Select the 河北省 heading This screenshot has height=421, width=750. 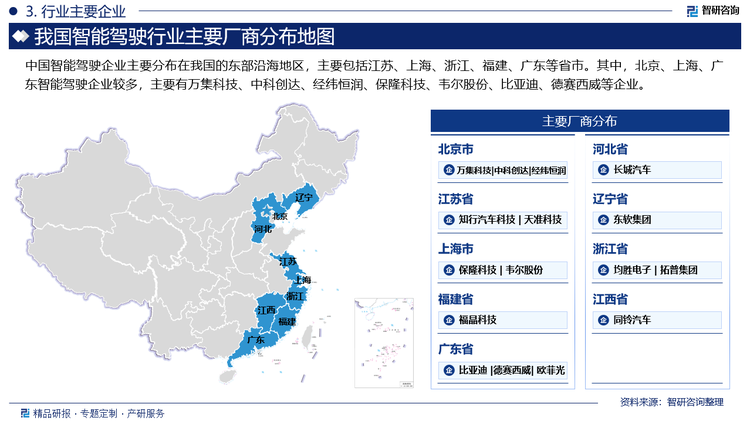[610, 149]
